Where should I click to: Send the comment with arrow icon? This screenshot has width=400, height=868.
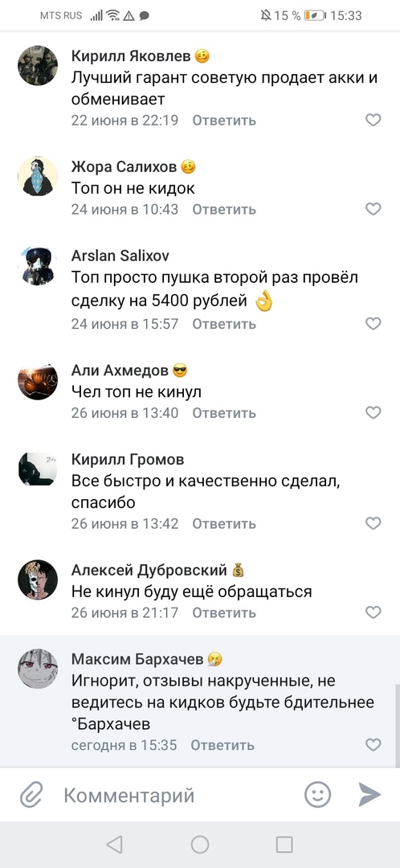point(369,795)
